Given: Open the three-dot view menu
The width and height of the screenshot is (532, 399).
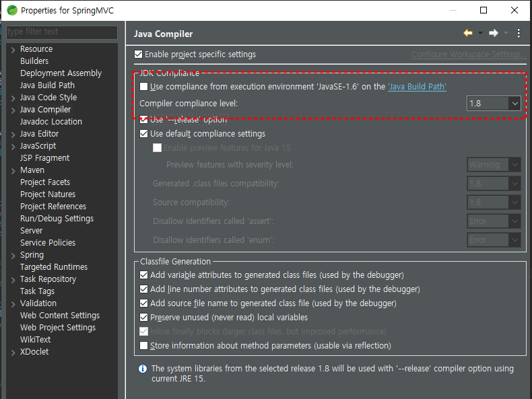Looking at the screenshot, I should (519, 33).
